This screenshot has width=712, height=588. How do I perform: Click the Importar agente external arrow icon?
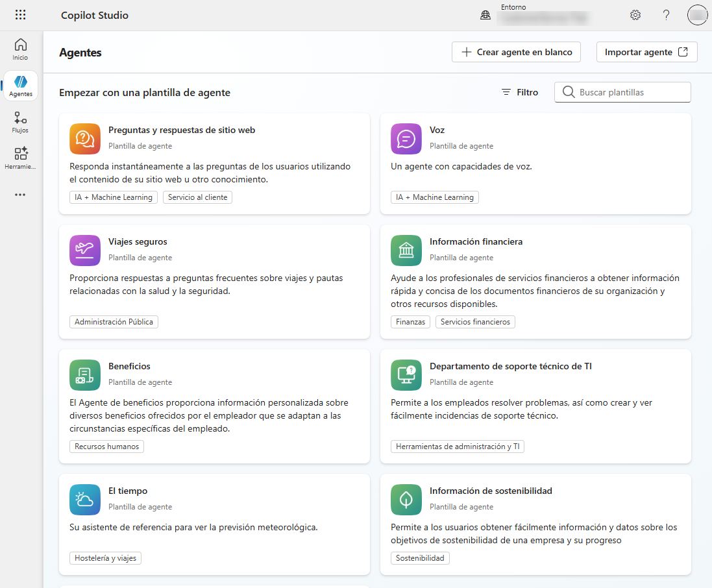(x=683, y=52)
